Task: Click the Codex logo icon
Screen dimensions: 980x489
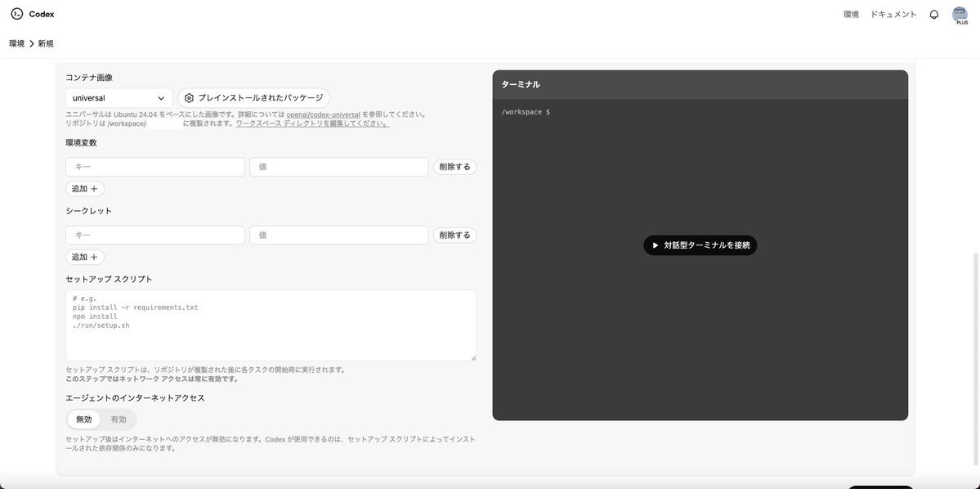Action: [17, 14]
